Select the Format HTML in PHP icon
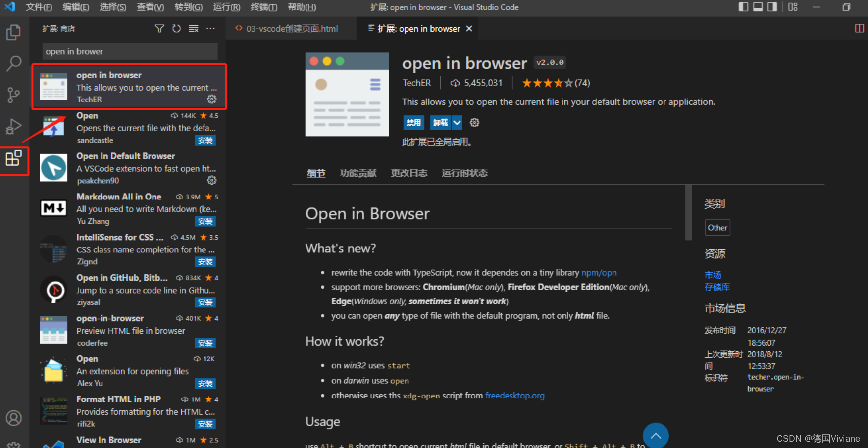 tap(53, 411)
